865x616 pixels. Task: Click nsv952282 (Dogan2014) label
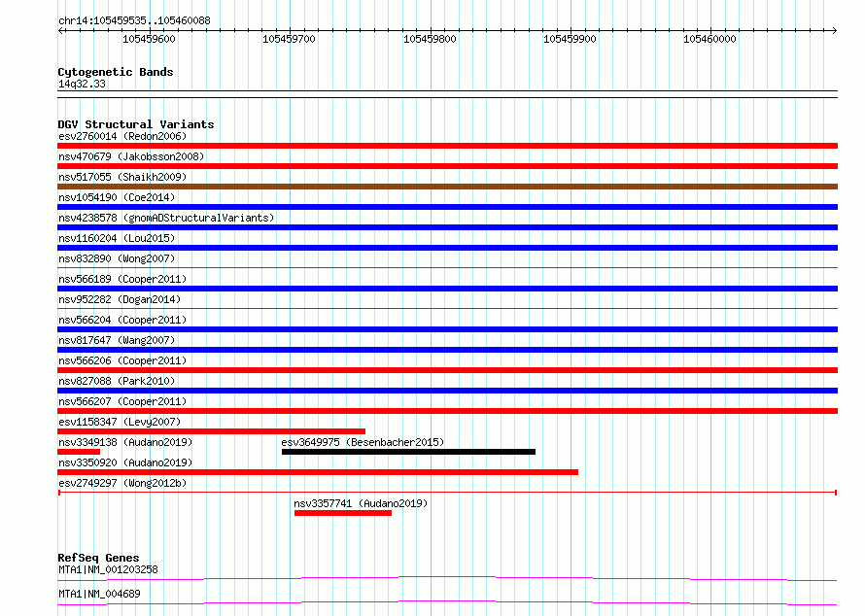(x=120, y=299)
